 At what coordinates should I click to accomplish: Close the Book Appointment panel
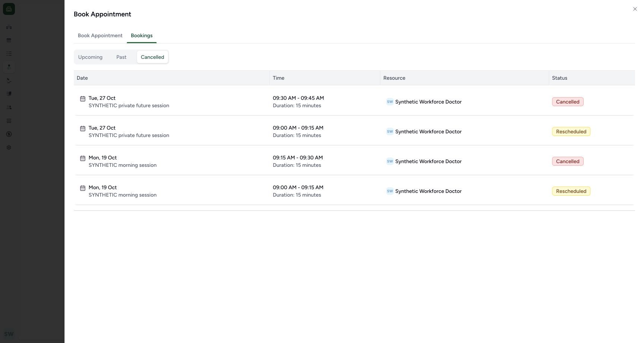[635, 9]
